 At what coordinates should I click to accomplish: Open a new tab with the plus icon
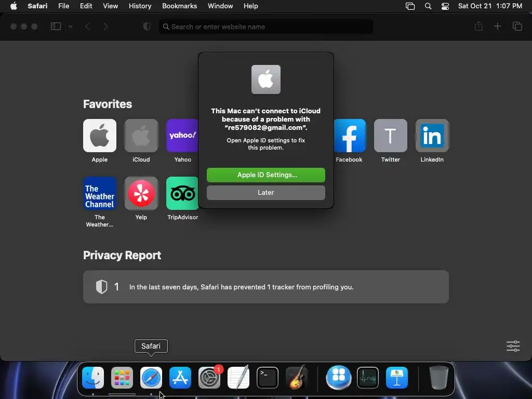point(497,26)
